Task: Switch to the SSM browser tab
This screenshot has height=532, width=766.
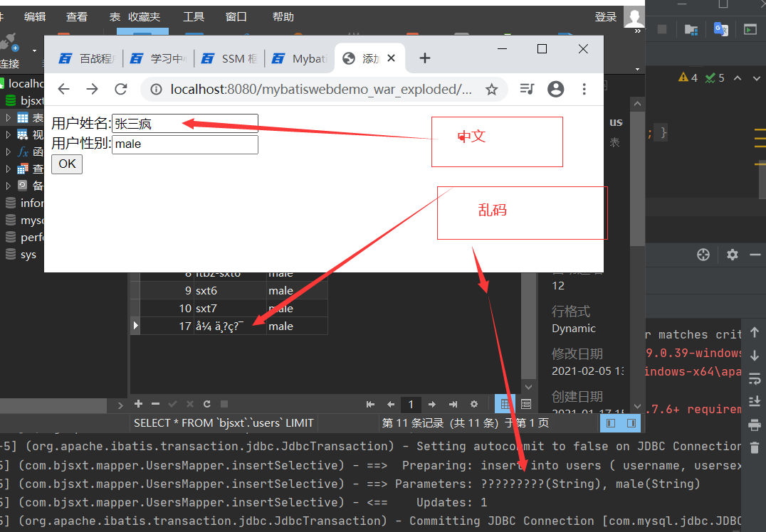Action: 230,58
